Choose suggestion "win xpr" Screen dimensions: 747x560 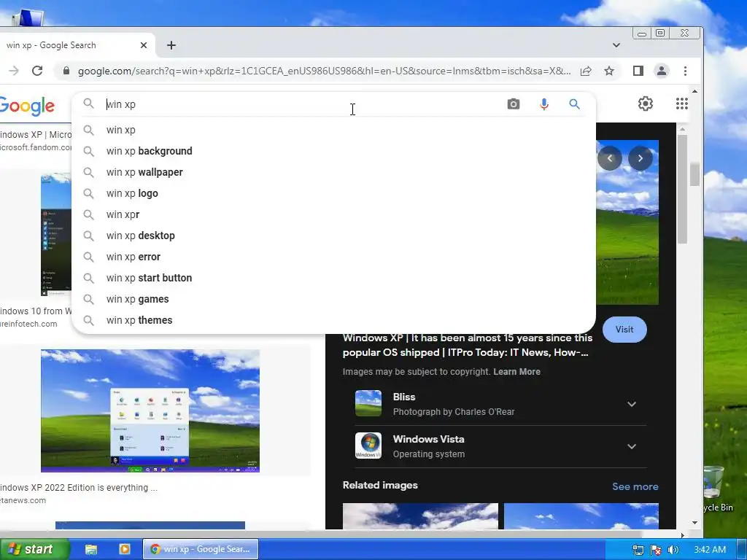tap(333, 214)
